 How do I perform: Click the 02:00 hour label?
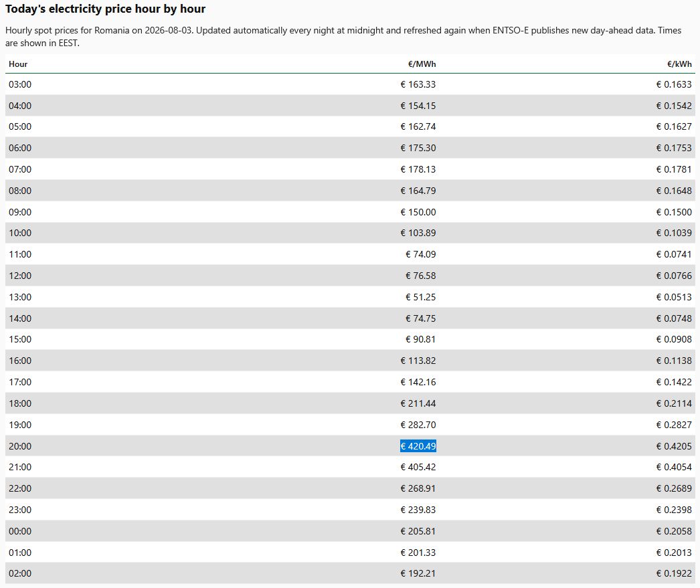pyautogui.click(x=20, y=573)
